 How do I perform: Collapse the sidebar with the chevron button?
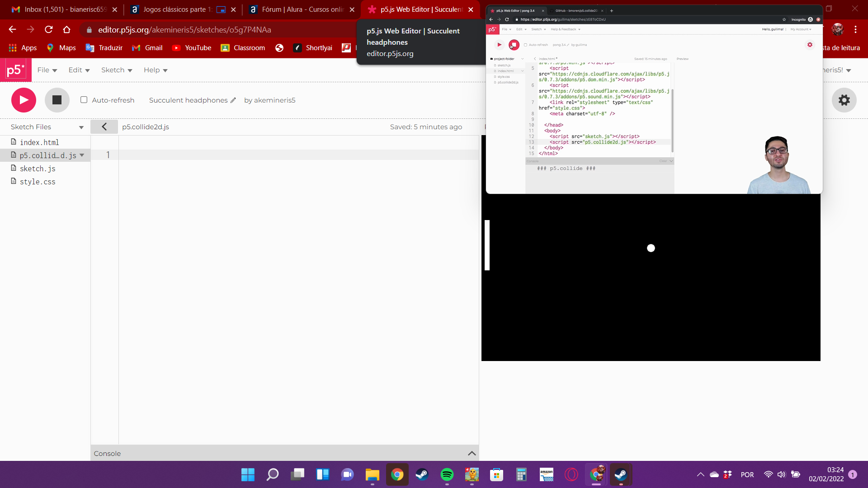pos(104,127)
